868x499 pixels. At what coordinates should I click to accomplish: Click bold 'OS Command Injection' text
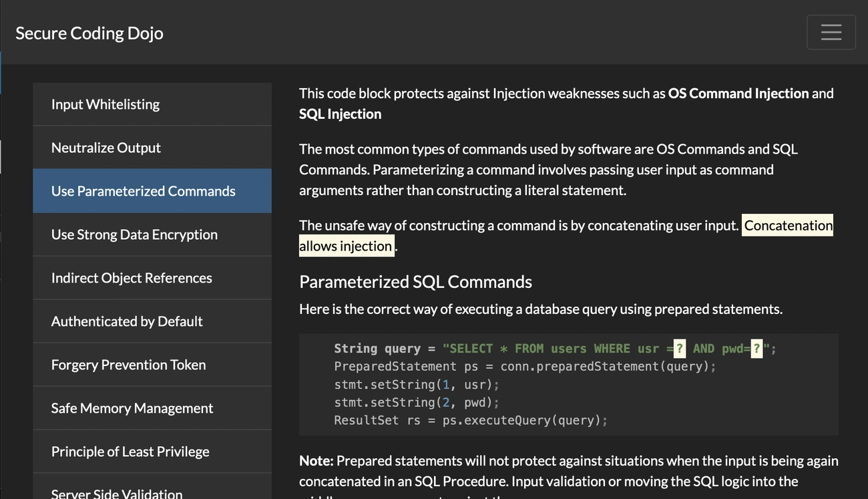pyautogui.click(x=738, y=94)
